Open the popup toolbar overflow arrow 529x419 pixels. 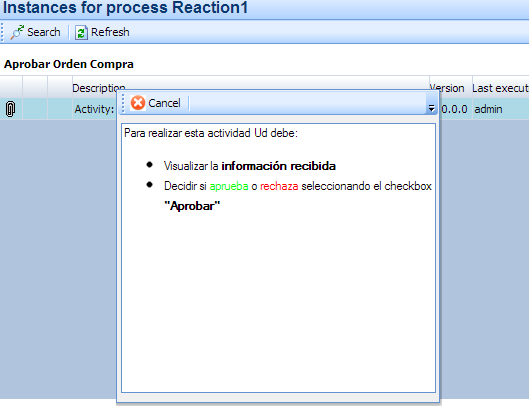(x=431, y=108)
